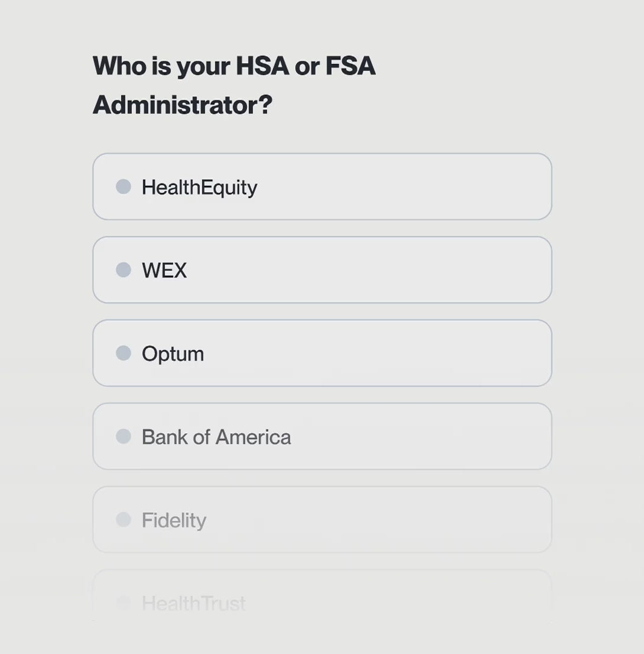
Task: Click the Fidelity label text
Action: coord(174,520)
